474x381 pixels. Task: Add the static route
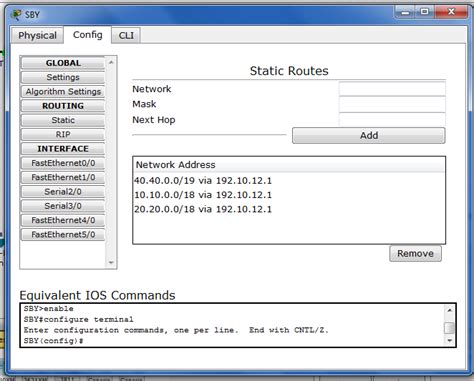coord(369,136)
